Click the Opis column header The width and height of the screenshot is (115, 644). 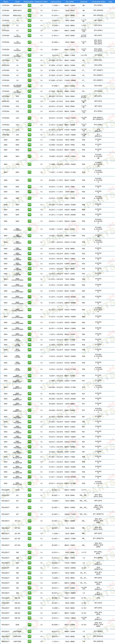(110, 1)
